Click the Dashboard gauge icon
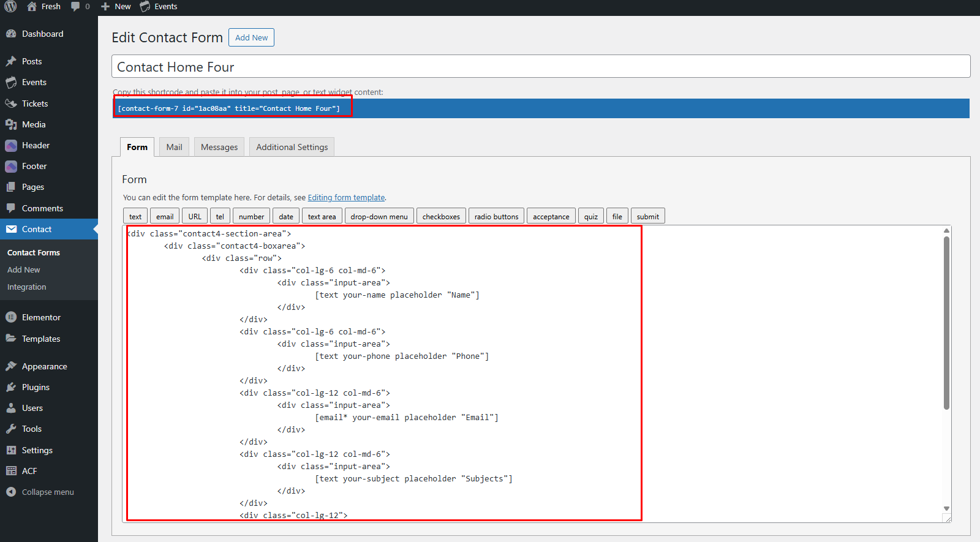Image resolution: width=980 pixels, height=542 pixels. (11, 34)
